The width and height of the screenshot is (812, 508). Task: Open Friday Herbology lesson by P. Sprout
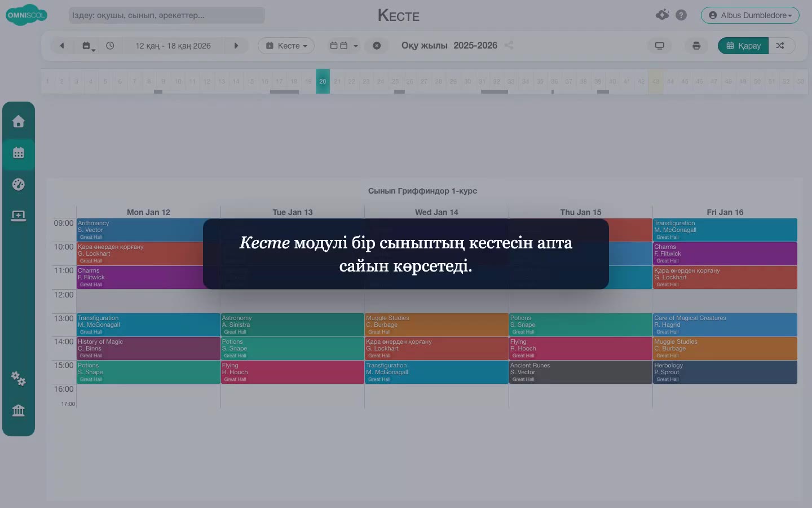tap(725, 372)
